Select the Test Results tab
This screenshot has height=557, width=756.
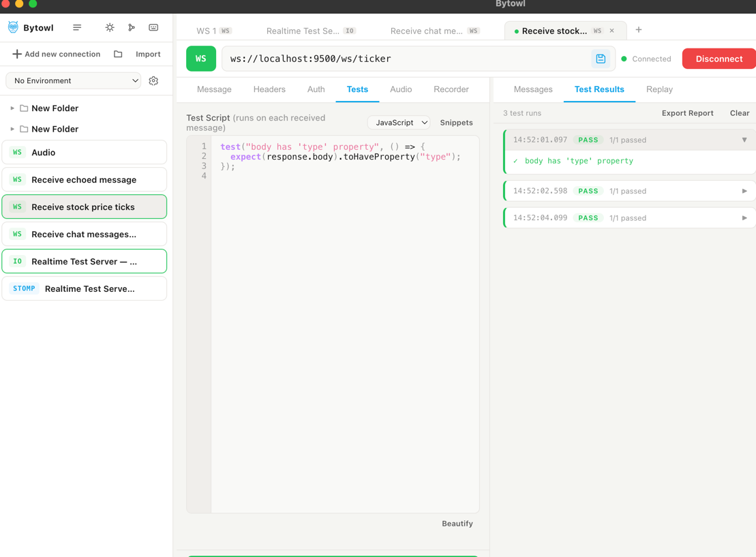pos(599,89)
